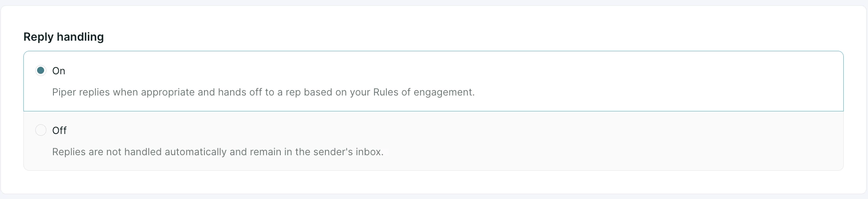Click the Piper replies description text
This screenshot has width=868, height=199.
pos(263,92)
